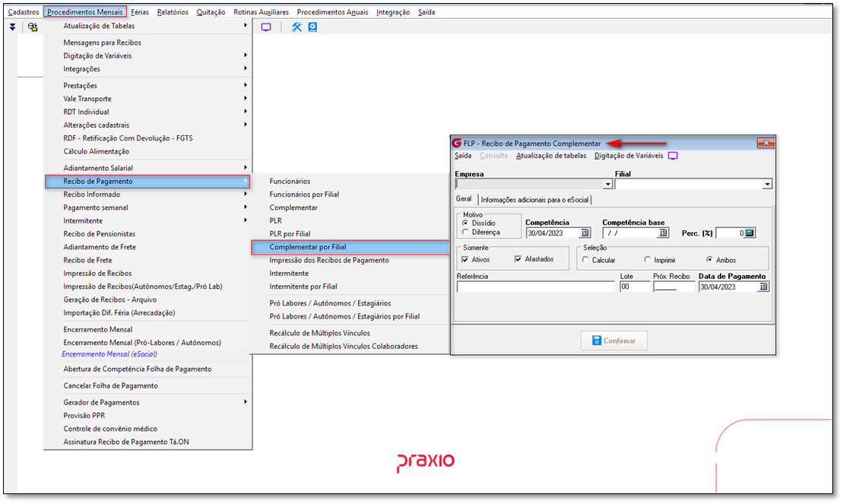The height and width of the screenshot is (504, 843).
Task: Choose the Calcular selection option
Action: point(585,260)
